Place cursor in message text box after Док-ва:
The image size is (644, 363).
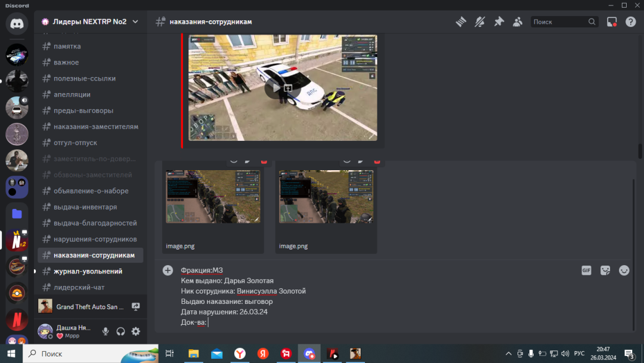click(x=209, y=322)
